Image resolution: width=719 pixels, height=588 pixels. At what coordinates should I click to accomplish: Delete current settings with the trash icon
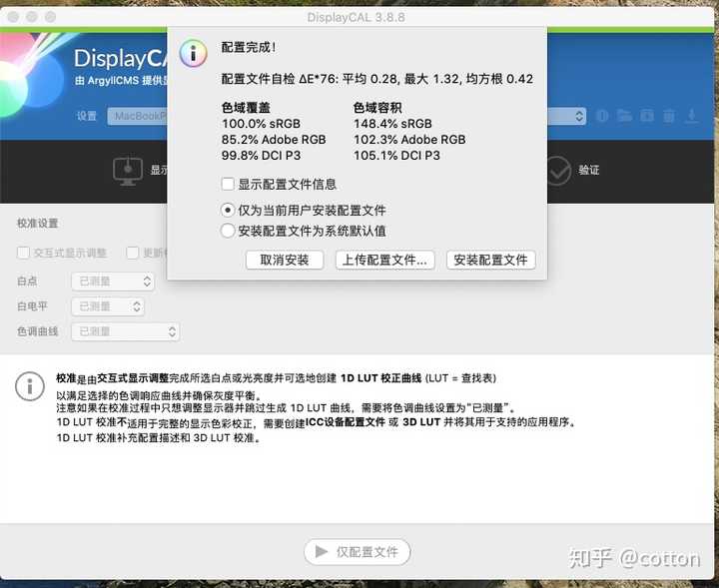click(669, 116)
